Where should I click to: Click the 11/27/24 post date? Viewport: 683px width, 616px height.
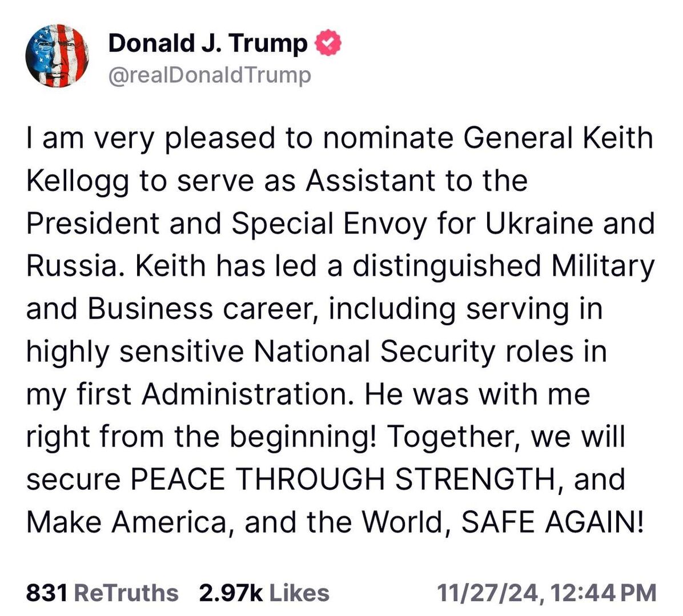(x=488, y=593)
